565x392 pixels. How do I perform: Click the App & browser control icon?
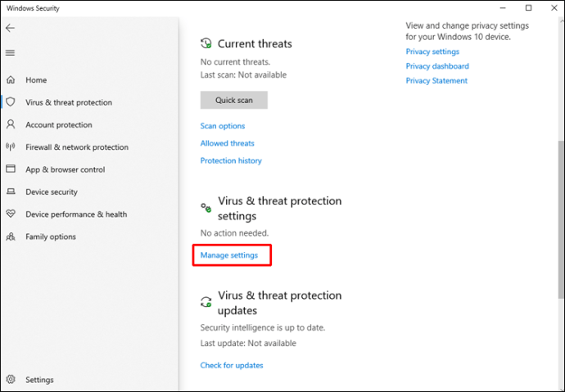(11, 169)
